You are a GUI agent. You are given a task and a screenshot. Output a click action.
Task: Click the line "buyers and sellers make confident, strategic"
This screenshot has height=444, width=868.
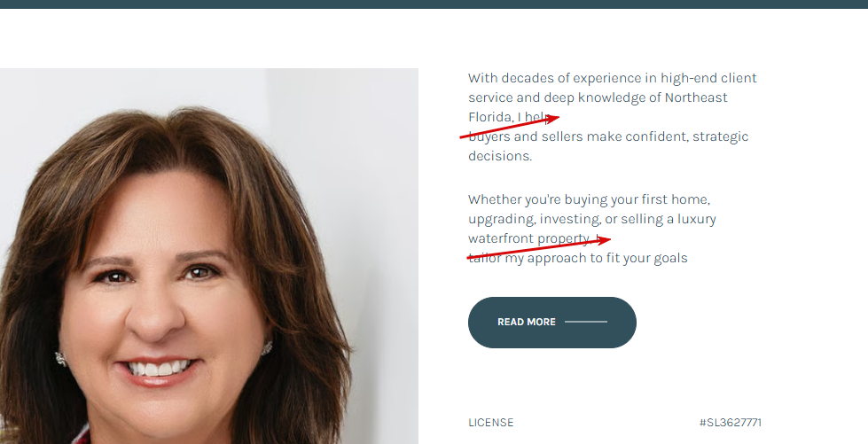click(x=608, y=136)
